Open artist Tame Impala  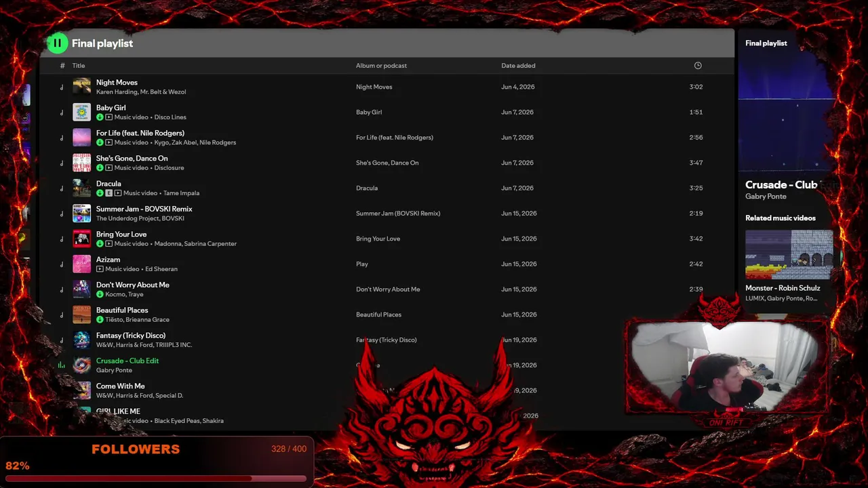click(181, 193)
